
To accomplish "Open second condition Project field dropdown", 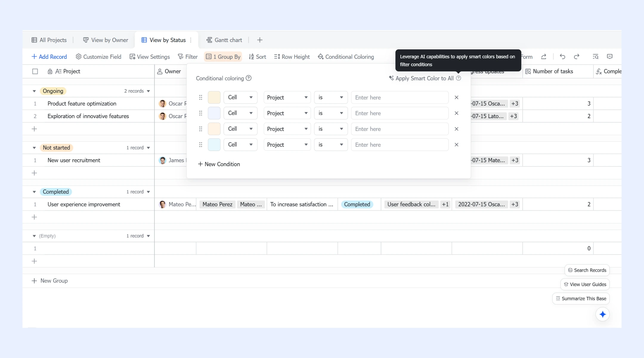I will point(287,113).
